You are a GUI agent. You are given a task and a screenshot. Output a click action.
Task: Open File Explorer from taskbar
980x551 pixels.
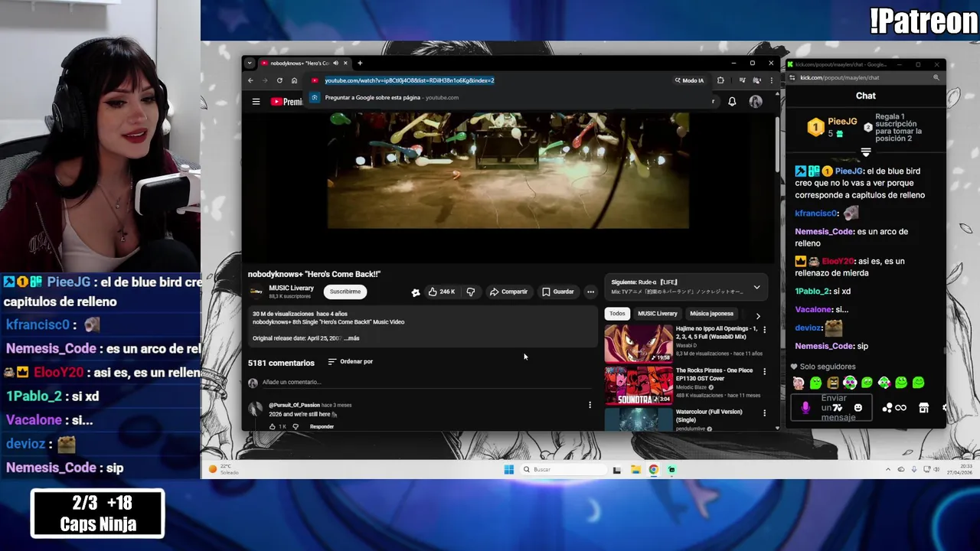(635, 469)
